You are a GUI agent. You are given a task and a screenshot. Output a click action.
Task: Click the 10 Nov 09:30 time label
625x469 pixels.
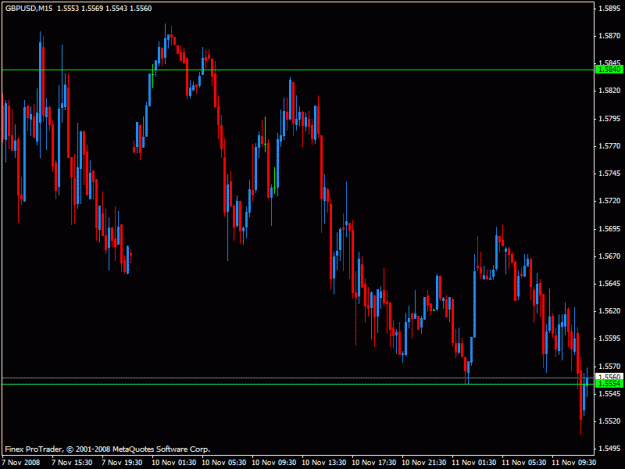[274, 462]
